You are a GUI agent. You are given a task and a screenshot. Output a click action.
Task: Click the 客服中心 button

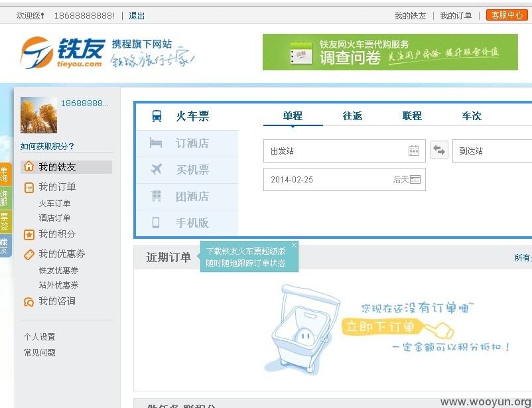507,15
